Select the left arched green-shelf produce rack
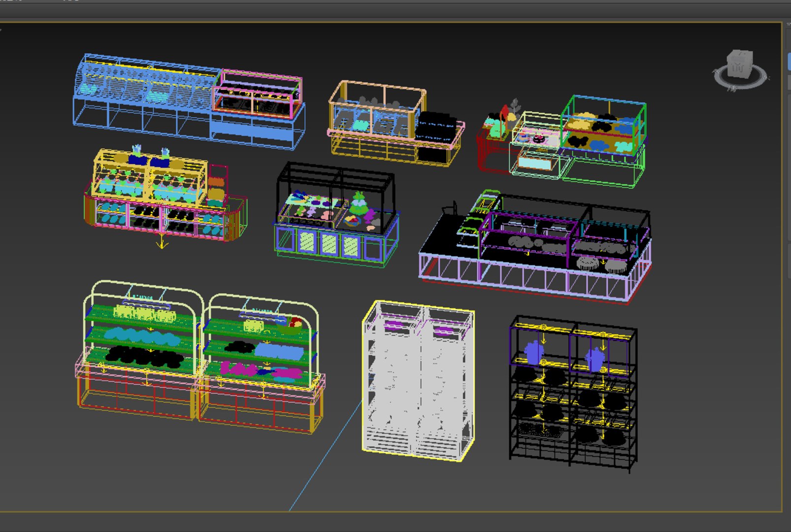 coord(139,351)
